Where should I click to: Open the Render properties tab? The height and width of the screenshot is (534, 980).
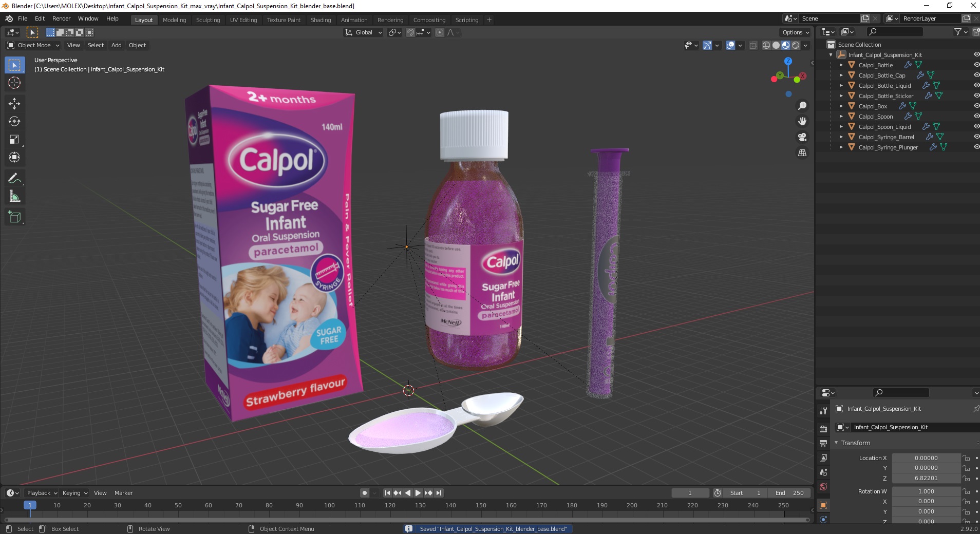pyautogui.click(x=823, y=429)
